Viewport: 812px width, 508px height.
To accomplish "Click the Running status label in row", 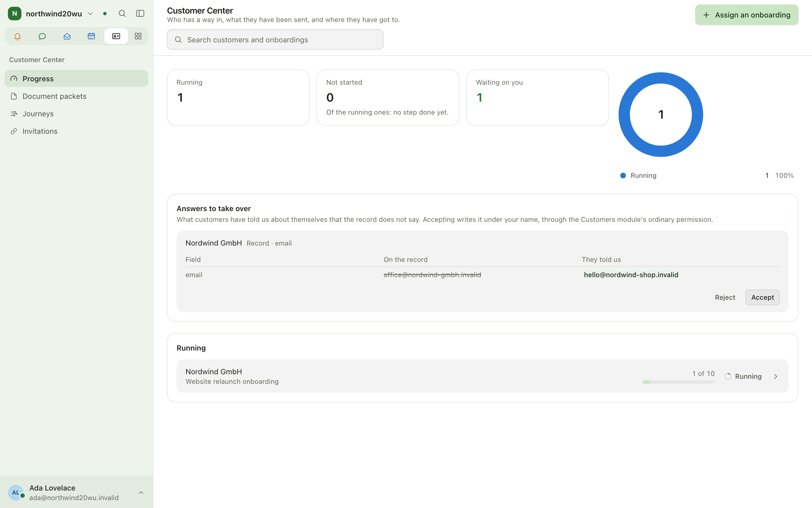I will click(x=748, y=376).
